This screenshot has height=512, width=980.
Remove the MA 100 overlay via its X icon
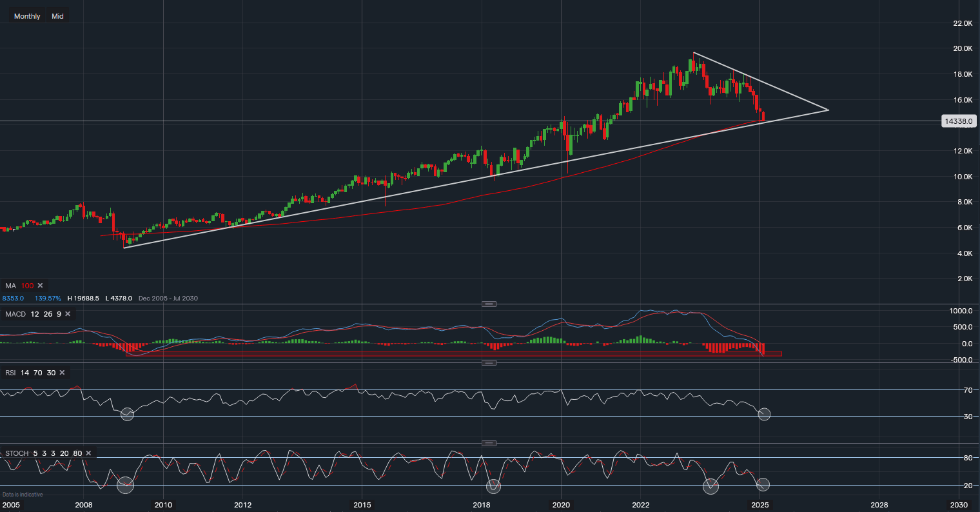(x=39, y=286)
